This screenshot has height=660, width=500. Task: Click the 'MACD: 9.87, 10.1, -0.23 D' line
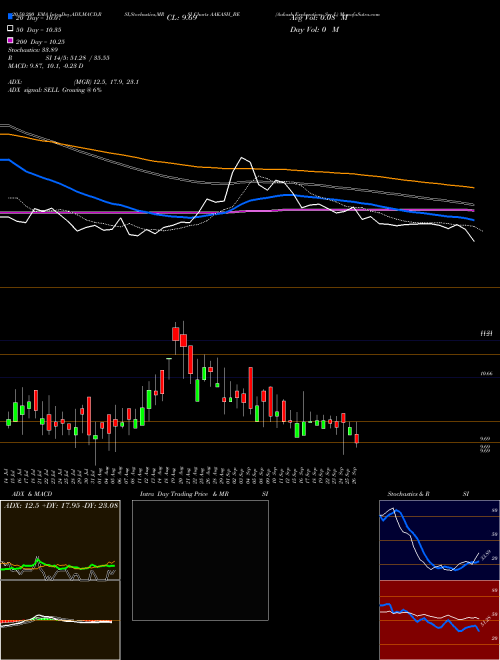[x=45, y=66]
